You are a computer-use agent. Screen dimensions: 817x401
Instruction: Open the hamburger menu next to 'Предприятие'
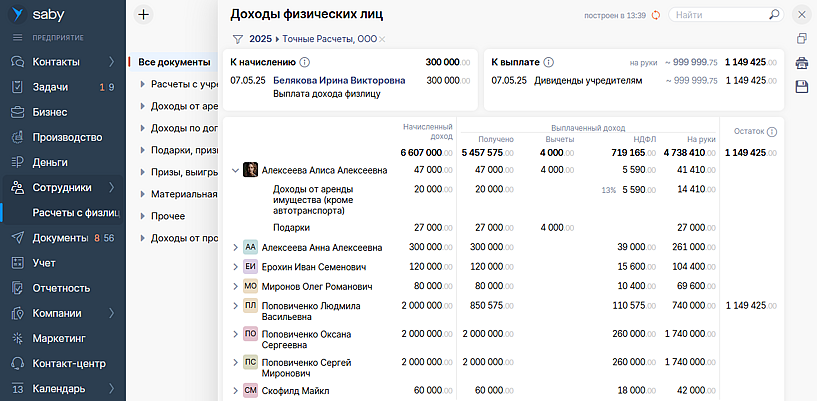click(x=17, y=37)
